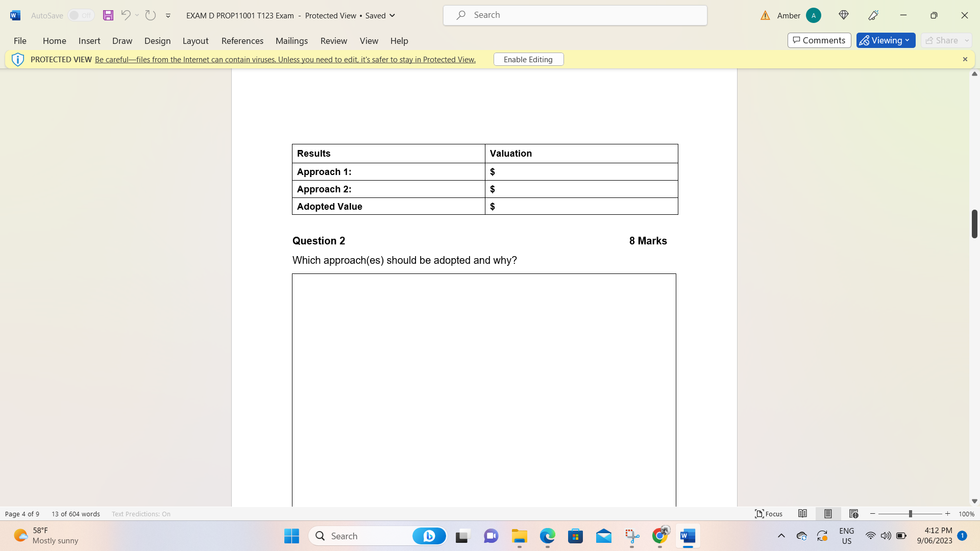Close the Protected View message bar
This screenshot has width=980, height=551.
click(965, 59)
